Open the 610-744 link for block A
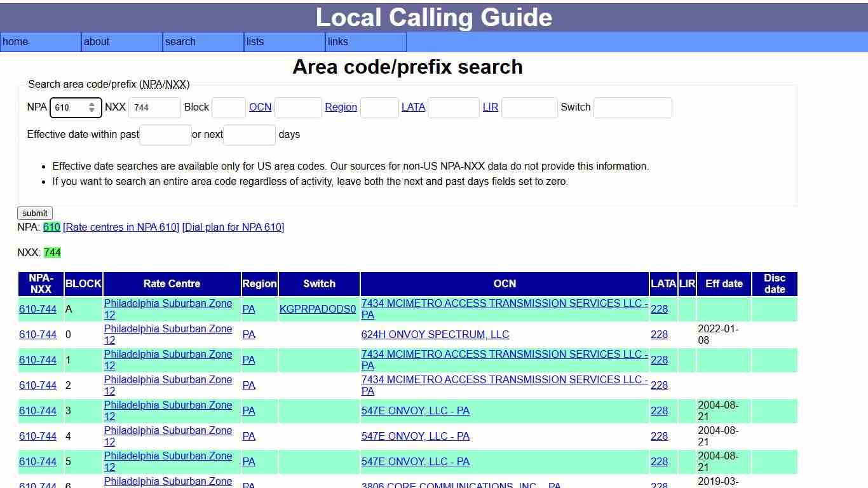The image size is (868, 488). coord(37,309)
